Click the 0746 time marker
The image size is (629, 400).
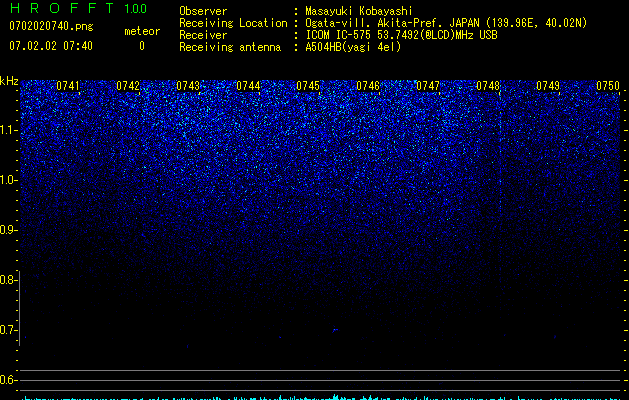[x=368, y=86]
